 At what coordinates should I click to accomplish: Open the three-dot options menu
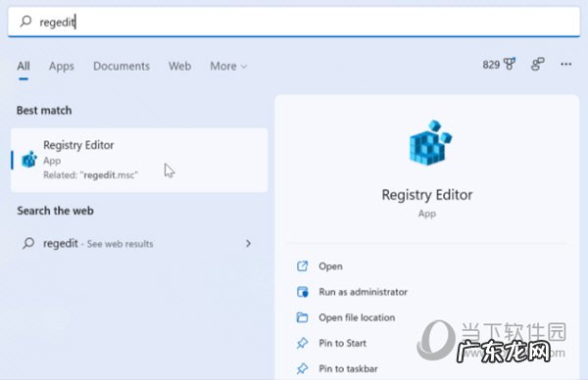[565, 64]
